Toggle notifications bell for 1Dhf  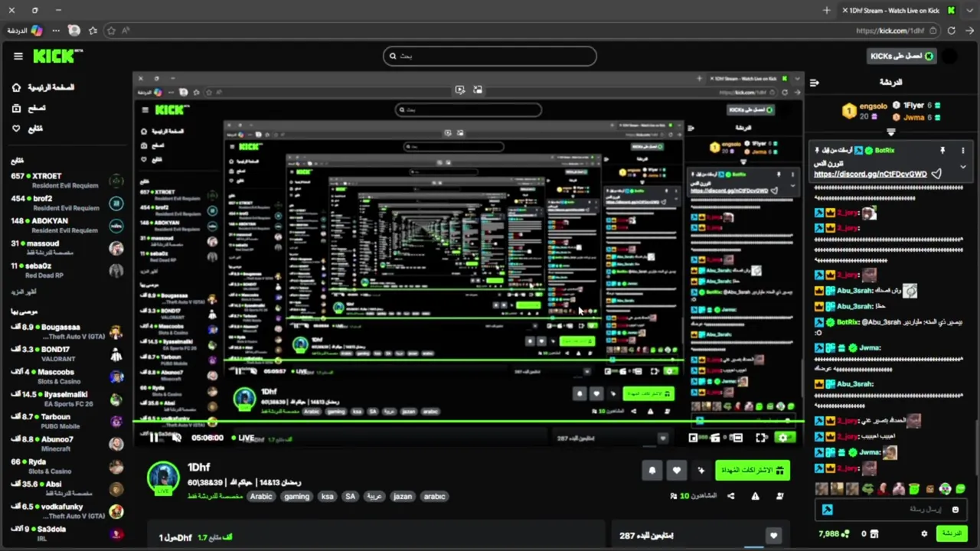[652, 471]
